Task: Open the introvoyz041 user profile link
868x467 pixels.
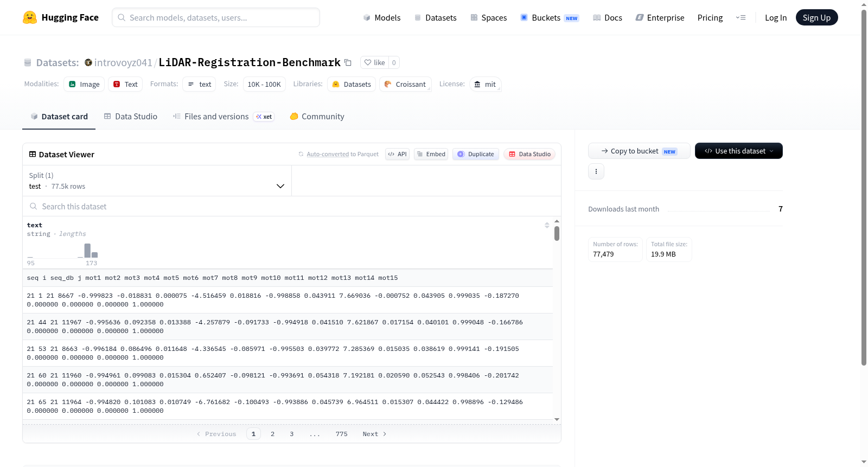Action: click(123, 62)
